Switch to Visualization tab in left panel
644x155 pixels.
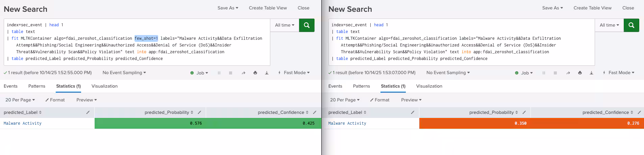click(104, 86)
